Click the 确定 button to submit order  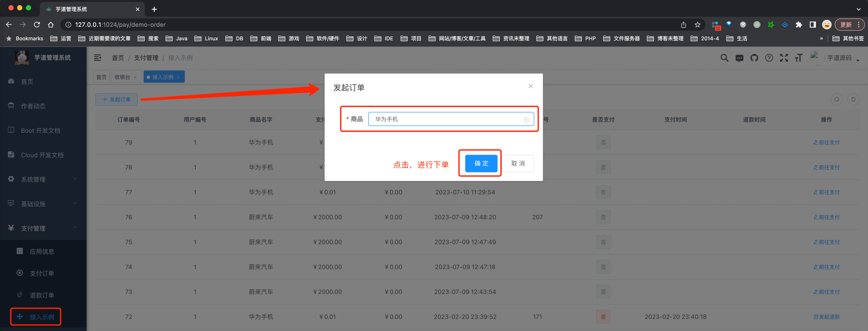481,164
